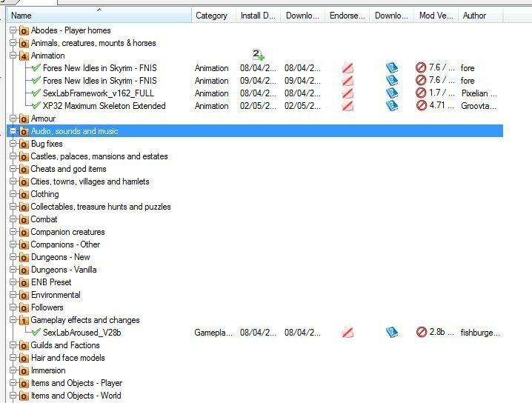Toggle green checkmark on XP32 Maximum Skeleton Extended
532x403 pixels.
coord(36,105)
